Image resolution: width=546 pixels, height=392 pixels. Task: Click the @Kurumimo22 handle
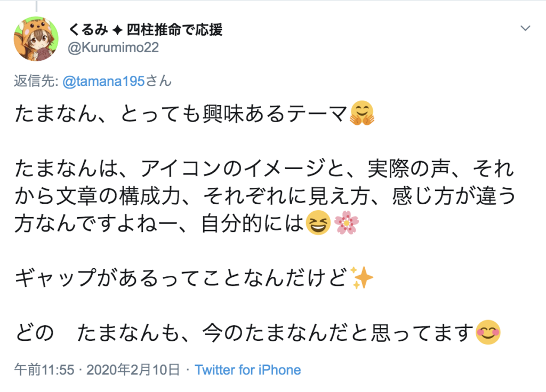114,47
